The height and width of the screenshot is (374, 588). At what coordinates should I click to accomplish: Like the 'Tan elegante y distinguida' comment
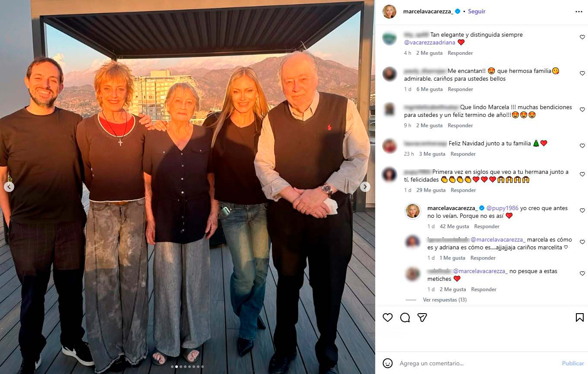[x=582, y=37]
